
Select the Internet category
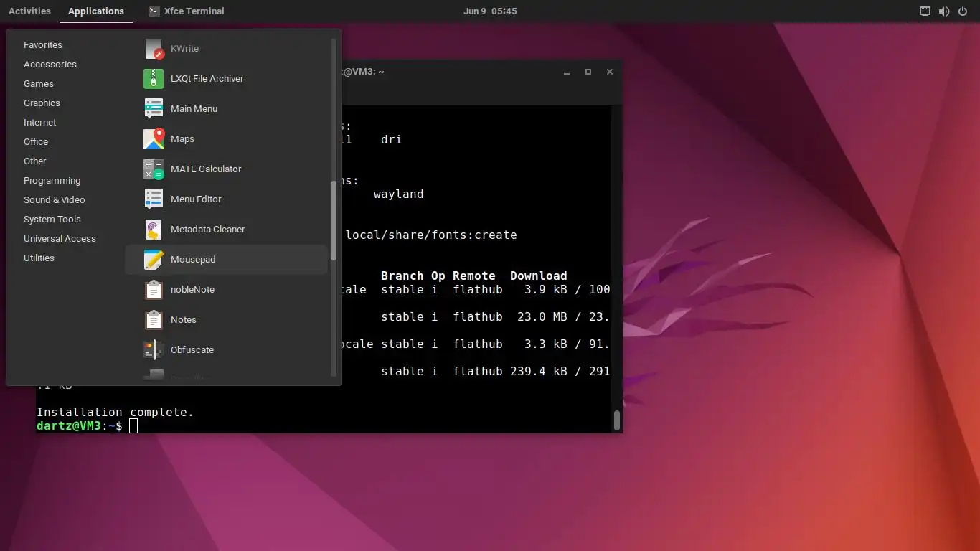click(40, 123)
